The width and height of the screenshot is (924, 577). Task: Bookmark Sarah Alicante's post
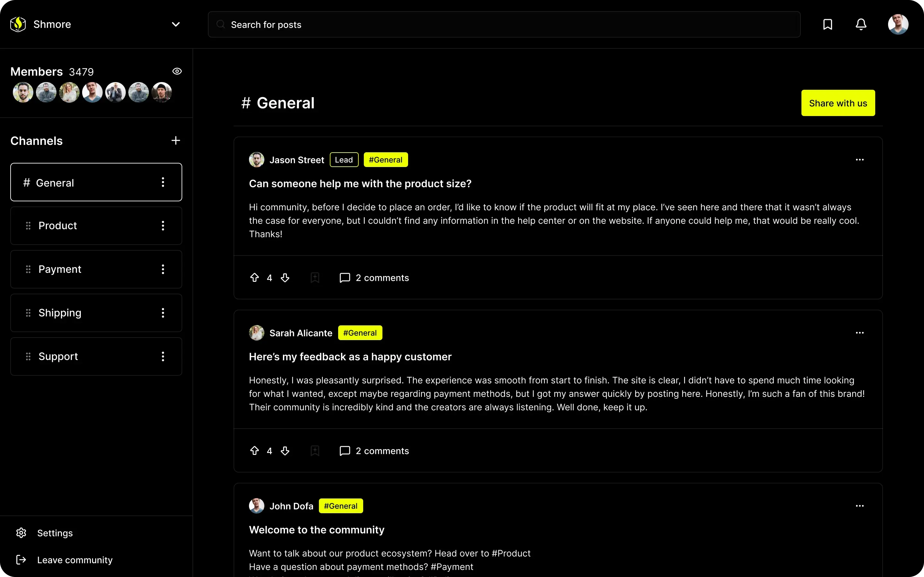[x=315, y=451]
